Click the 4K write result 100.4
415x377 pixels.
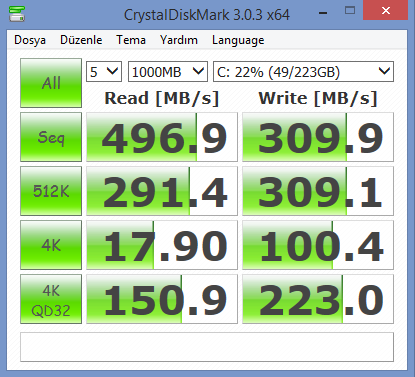318,245
